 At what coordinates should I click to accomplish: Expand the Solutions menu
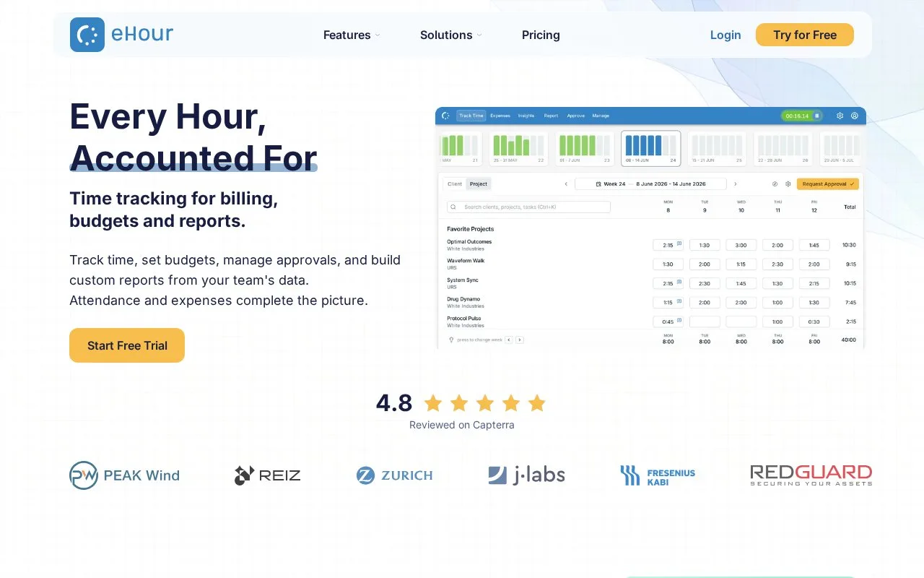tap(450, 35)
